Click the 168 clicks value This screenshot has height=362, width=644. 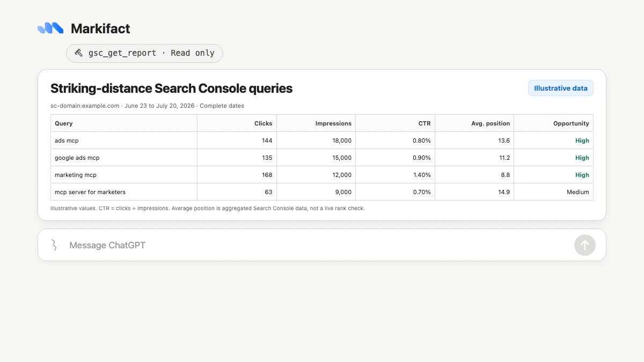[x=267, y=175]
